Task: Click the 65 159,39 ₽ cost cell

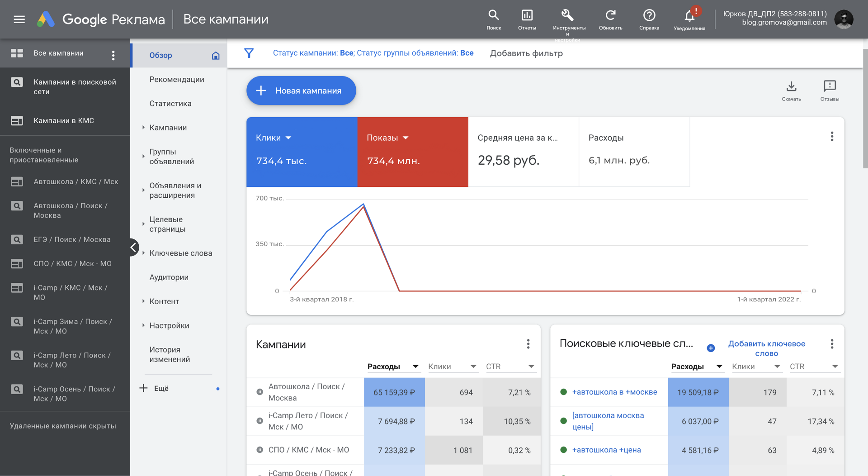Action: point(394,392)
